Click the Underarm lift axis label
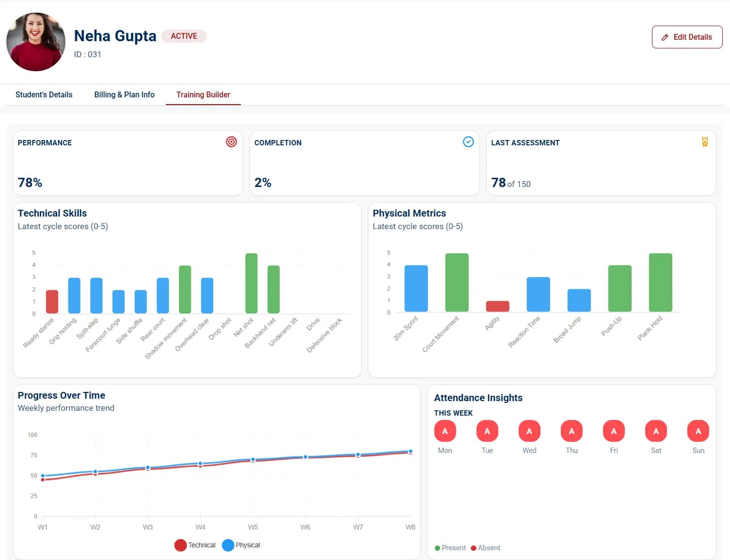This screenshot has height=560, width=730. point(283,332)
